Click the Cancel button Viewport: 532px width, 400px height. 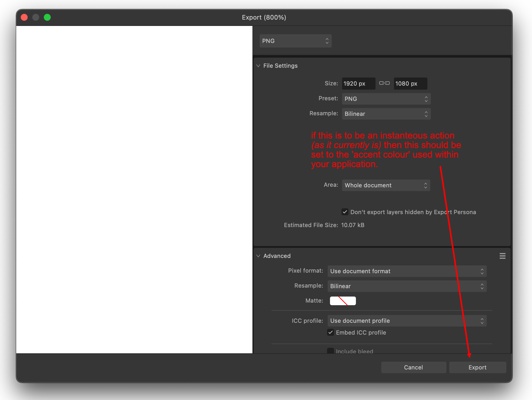[x=414, y=367]
